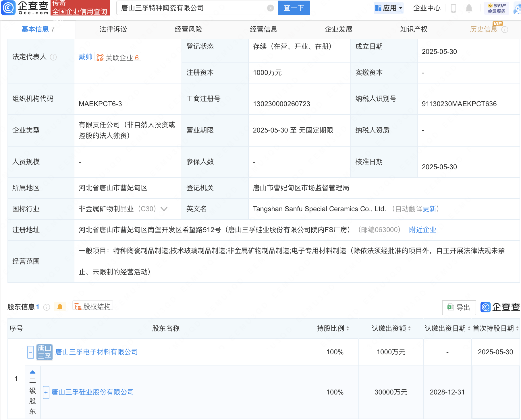The image size is (521, 420).
Task: Toggle sorting on the 持股比例 column
Action: coord(348,328)
